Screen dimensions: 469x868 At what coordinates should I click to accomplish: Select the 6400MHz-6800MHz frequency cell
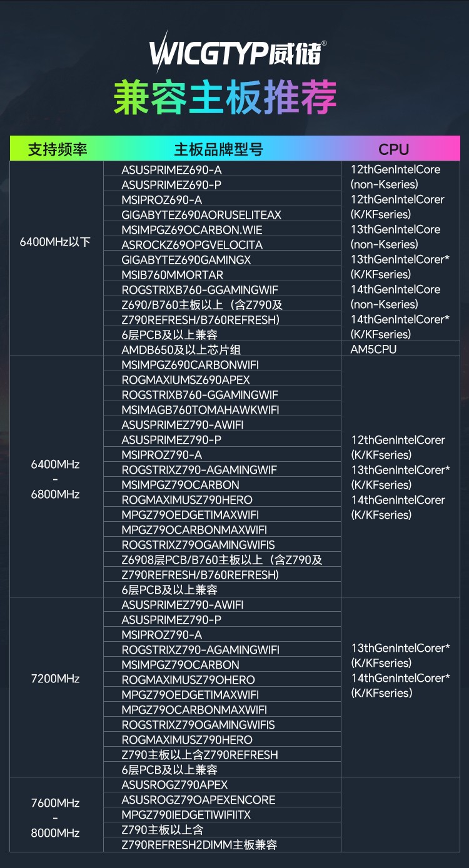(x=56, y=479)
